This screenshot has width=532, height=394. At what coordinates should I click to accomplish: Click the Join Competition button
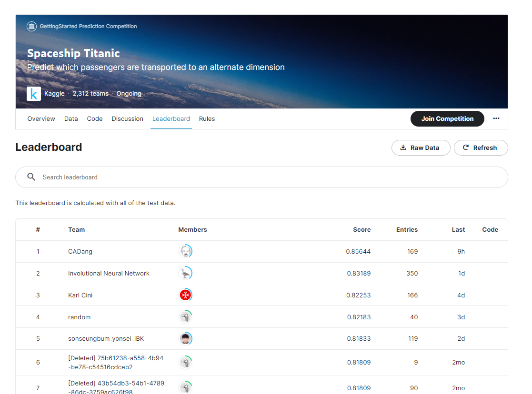click(447, 118)
